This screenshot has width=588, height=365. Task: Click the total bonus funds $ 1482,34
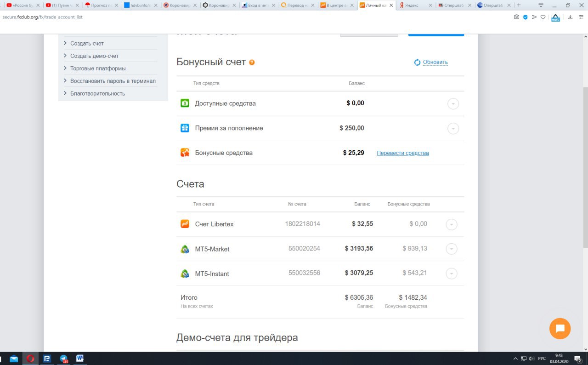[x=413, y=297]
